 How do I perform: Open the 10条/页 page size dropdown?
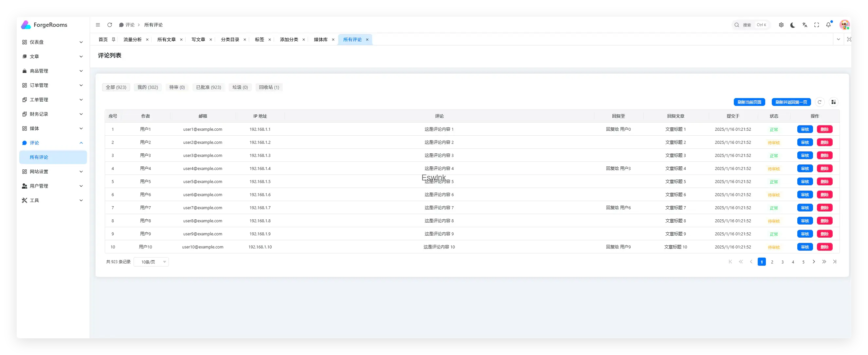pos(151,262)
